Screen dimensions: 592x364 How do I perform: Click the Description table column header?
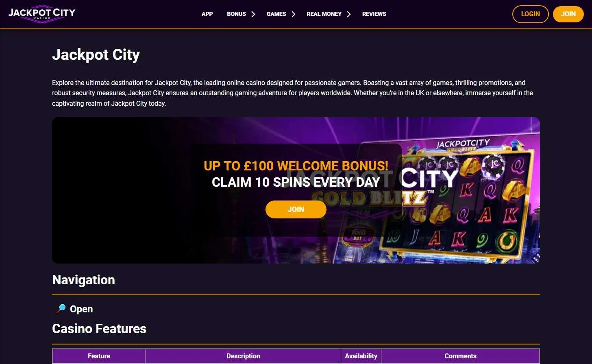243,356
